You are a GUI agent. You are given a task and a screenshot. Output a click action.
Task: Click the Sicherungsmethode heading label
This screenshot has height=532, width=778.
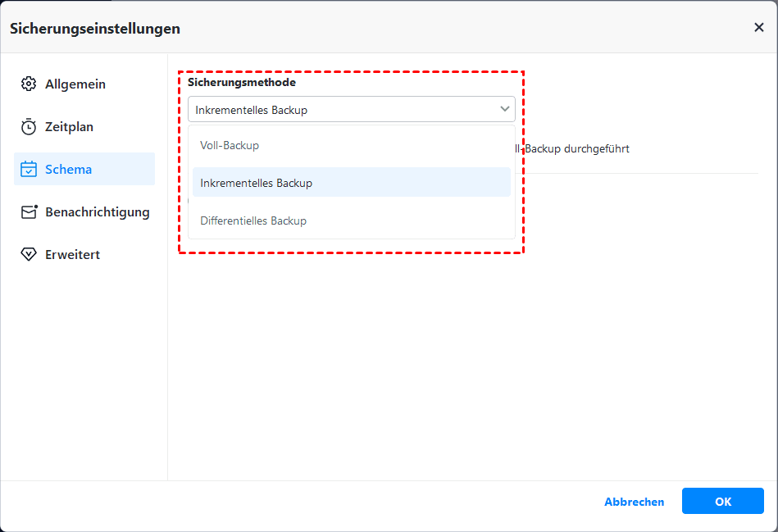242,83
